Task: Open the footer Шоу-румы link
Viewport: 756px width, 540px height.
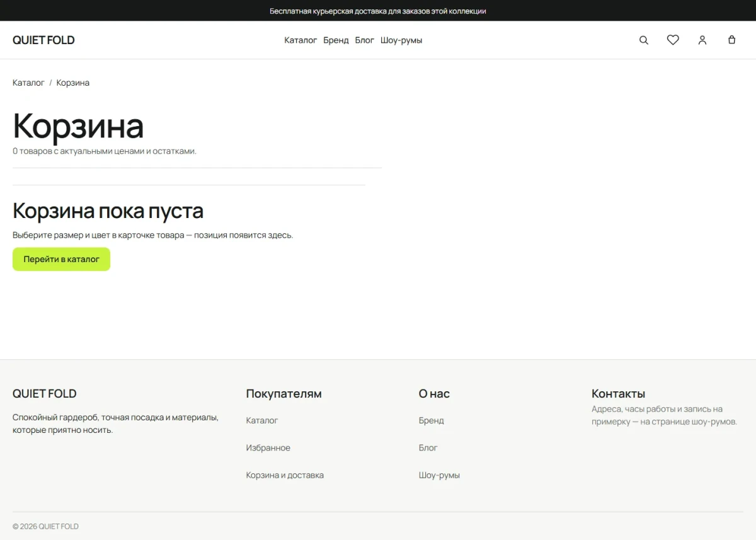Action: [439, 475]
